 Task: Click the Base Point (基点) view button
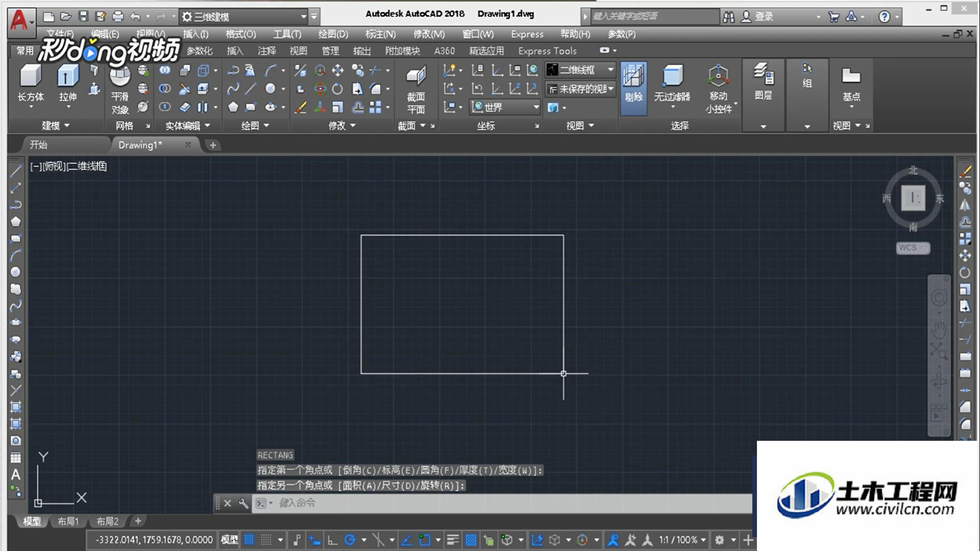click(x=851, y=85)
